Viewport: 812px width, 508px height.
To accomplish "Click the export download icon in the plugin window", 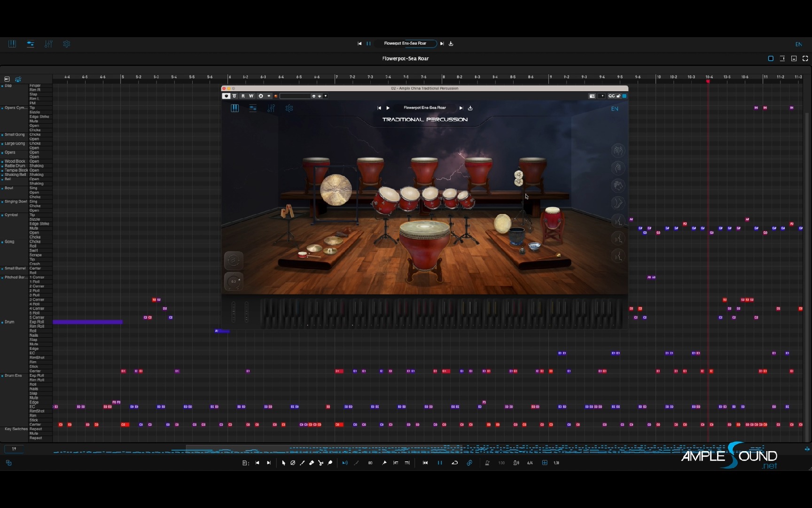I will pos(470,108).
